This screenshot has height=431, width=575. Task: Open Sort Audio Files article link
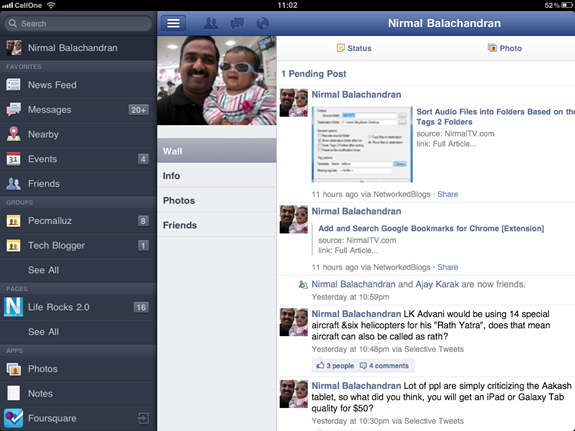[495, 117]
